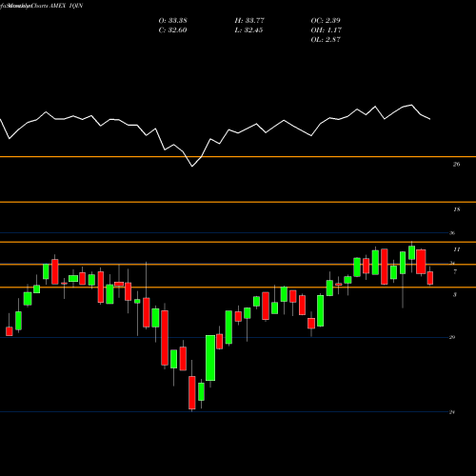476x476 pixels.
Task: Click the "3" orange level label
Action: (x=455, y=295)
